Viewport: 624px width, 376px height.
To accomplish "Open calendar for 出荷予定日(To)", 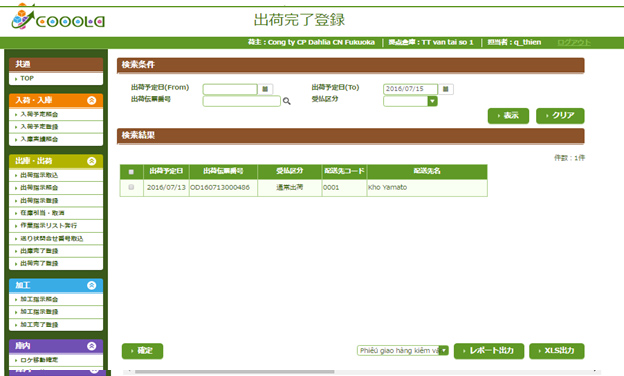I will click(x=446, y=89).
